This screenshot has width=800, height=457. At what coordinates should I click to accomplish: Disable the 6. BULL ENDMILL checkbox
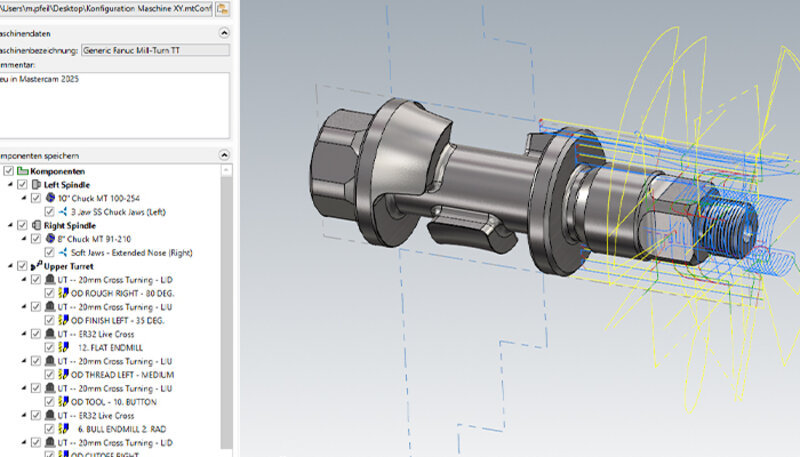pos(50,428)
